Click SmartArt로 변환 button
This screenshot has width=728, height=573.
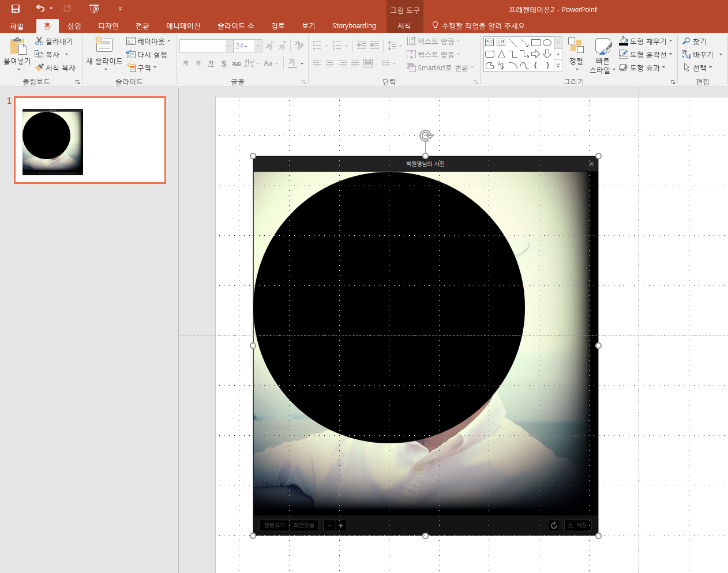click(x=440, y=67)
